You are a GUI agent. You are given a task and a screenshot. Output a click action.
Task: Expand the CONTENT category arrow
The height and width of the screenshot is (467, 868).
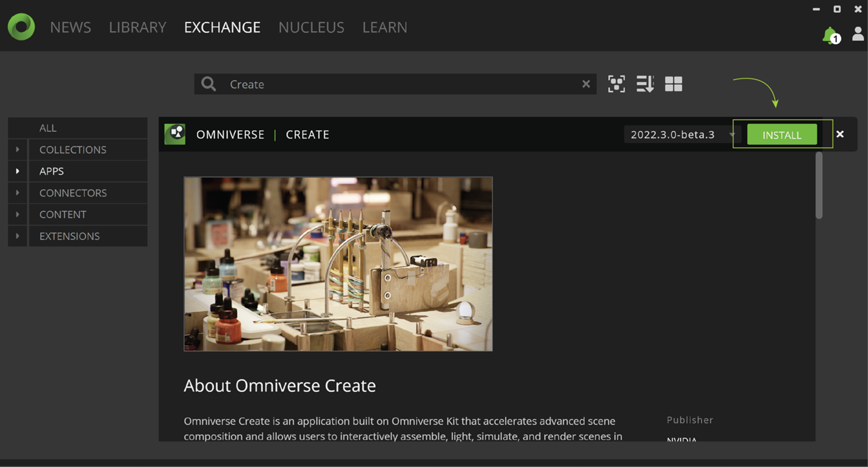point(18,214)
